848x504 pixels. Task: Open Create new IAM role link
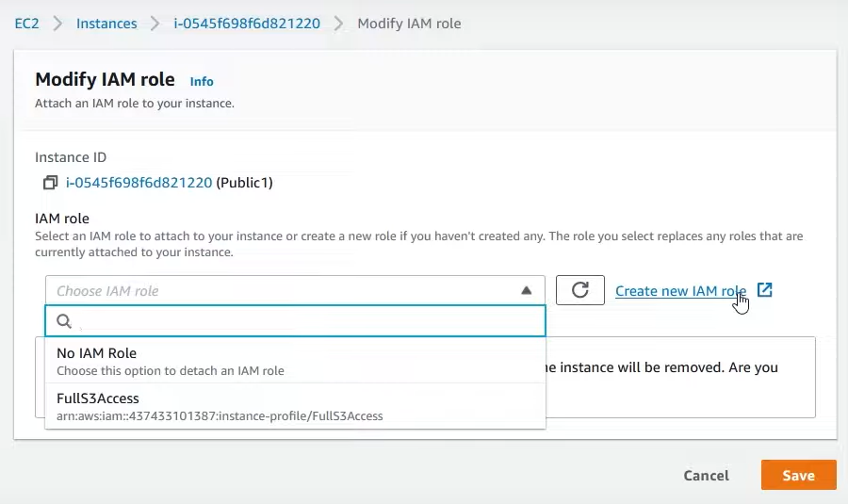[x=680, y=291]
